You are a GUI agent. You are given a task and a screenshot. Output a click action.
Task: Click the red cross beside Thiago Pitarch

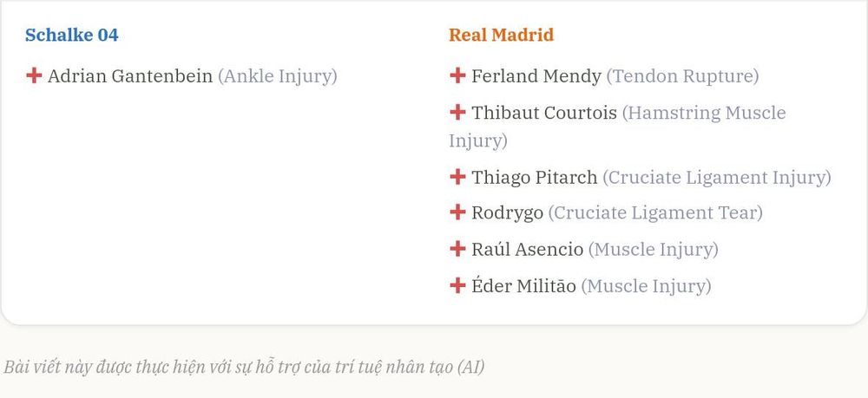coord(457,177)
